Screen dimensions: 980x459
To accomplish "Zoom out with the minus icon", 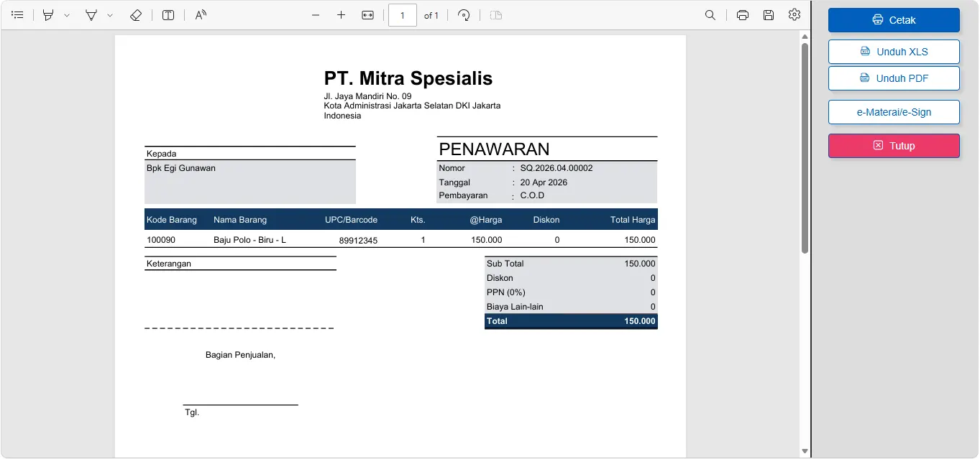I will point(316,15).
